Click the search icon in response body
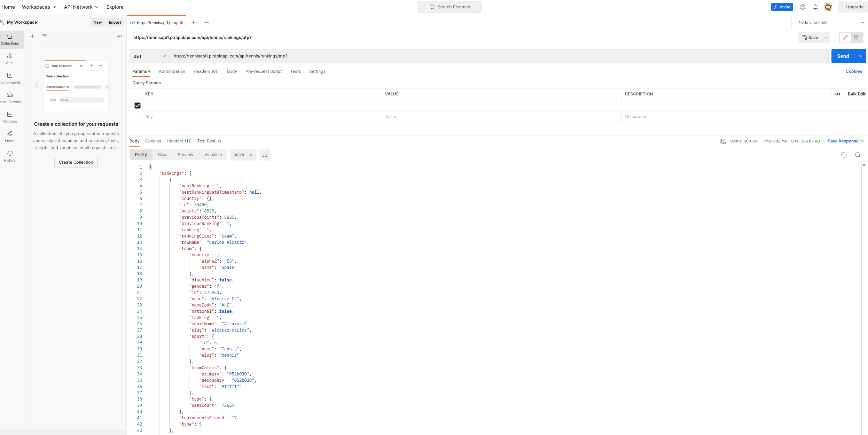 [858, 155]
